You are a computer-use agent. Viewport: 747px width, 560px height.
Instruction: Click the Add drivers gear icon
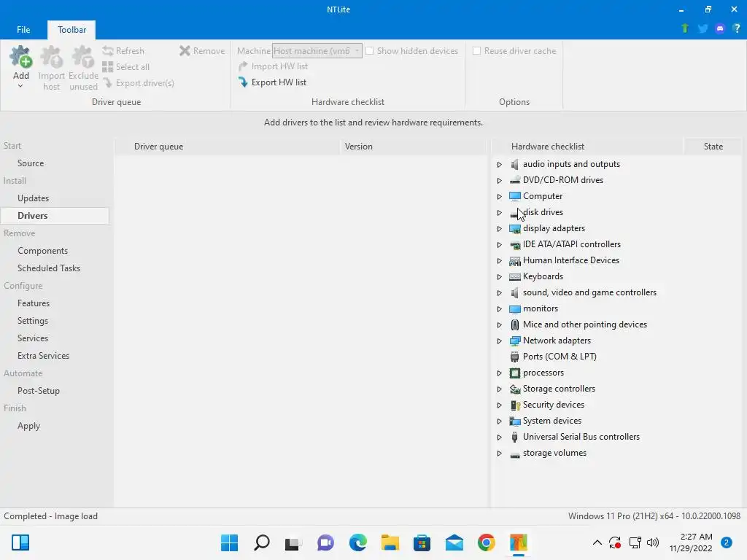21,57
